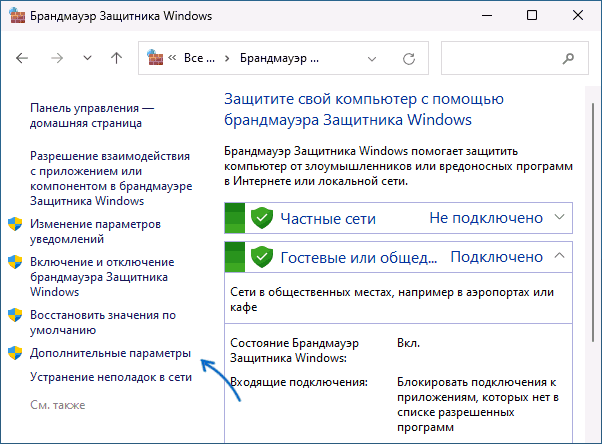Click inside the search input field
This screenshot has height=444, width=602.
(514, 58)
